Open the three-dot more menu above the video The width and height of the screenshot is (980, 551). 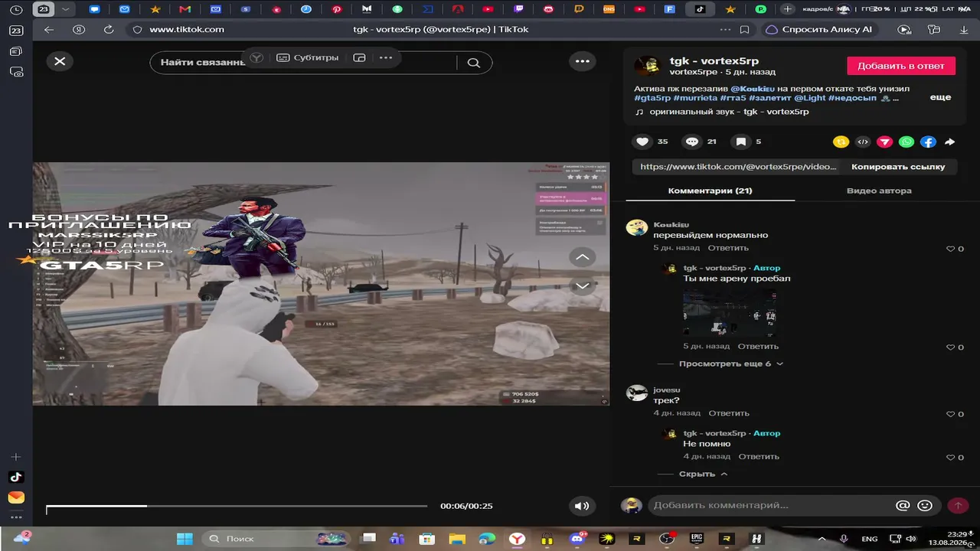[583, 61]
